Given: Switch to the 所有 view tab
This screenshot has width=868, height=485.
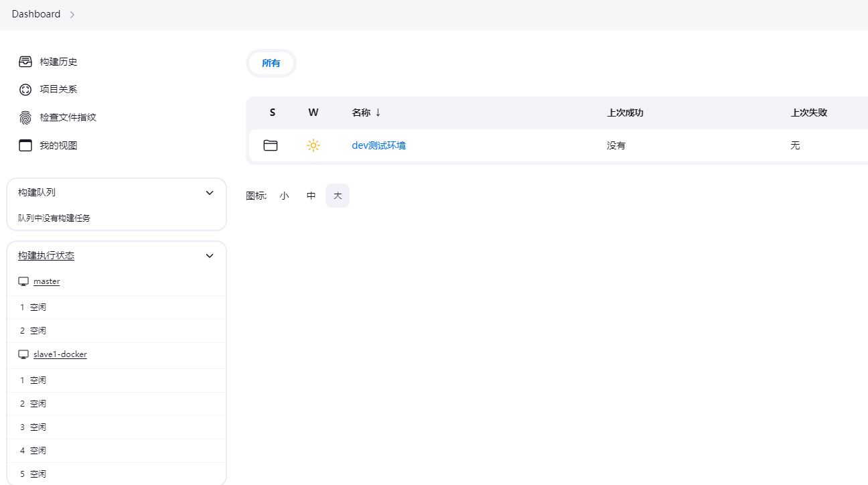Looking at the screenshot, I should [x=271, y=62].
